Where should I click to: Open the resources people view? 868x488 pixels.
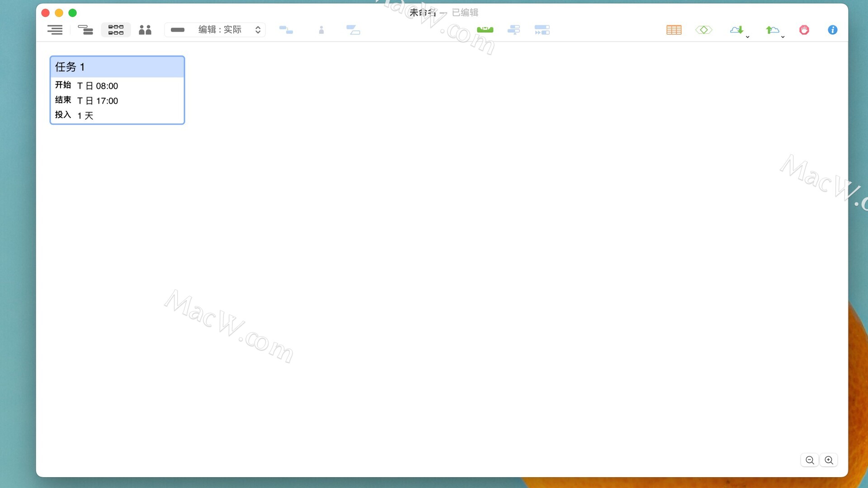coord(145,30)
